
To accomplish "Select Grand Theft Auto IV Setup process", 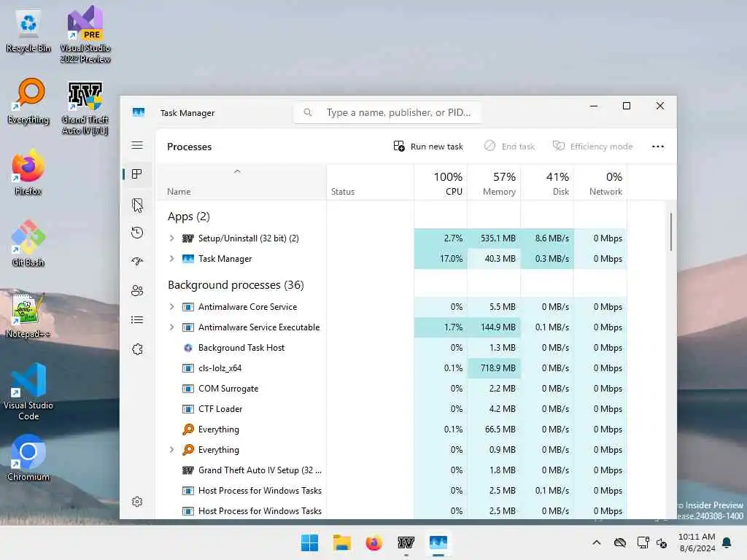I will (x=392, y=470).
